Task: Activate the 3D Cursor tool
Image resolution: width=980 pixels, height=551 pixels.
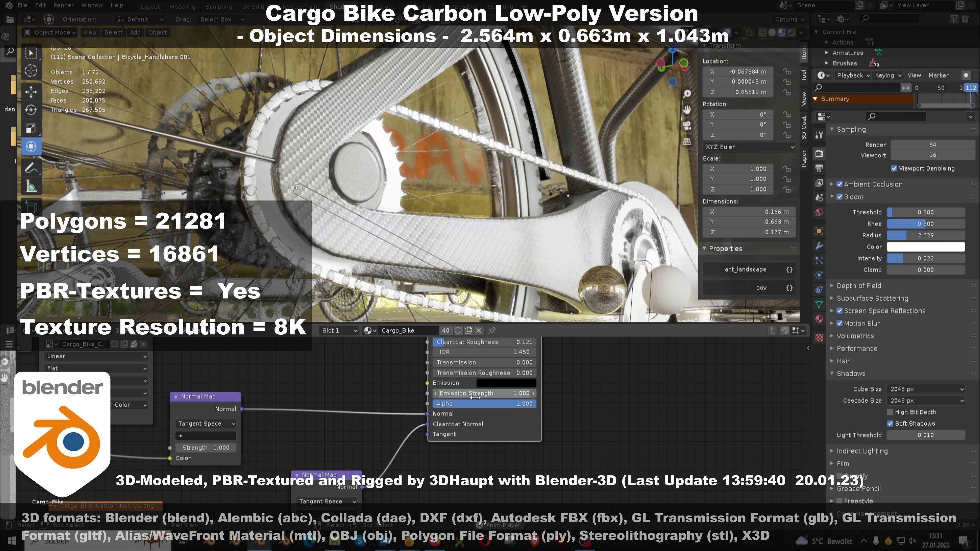Action: 31,71
